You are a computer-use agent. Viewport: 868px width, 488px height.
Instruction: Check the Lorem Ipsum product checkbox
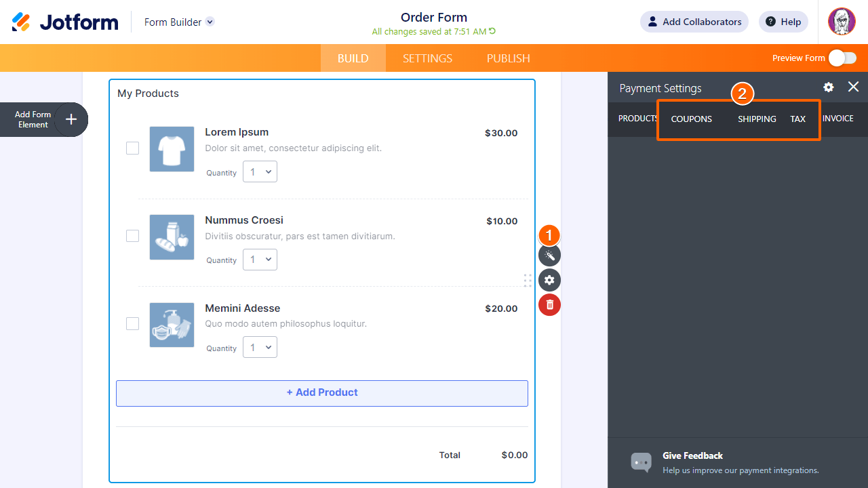pos(133,148)
